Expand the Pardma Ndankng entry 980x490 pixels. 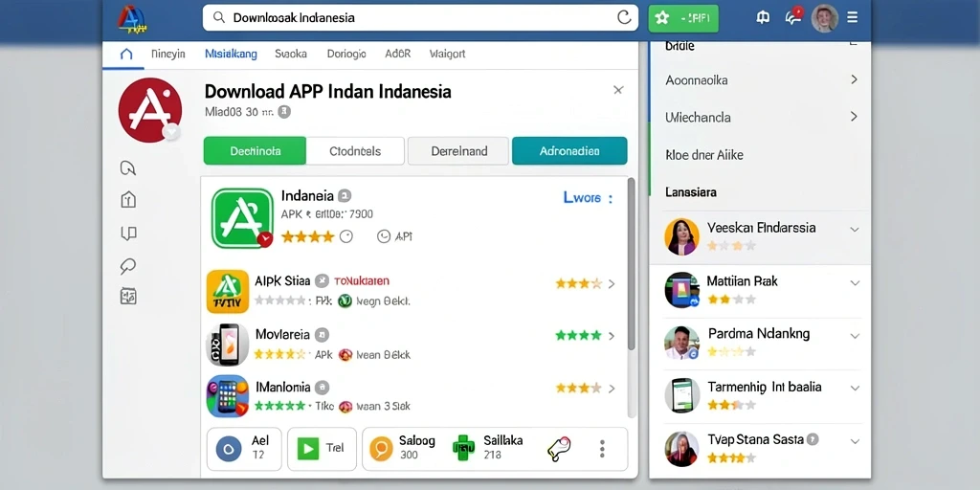855,336
